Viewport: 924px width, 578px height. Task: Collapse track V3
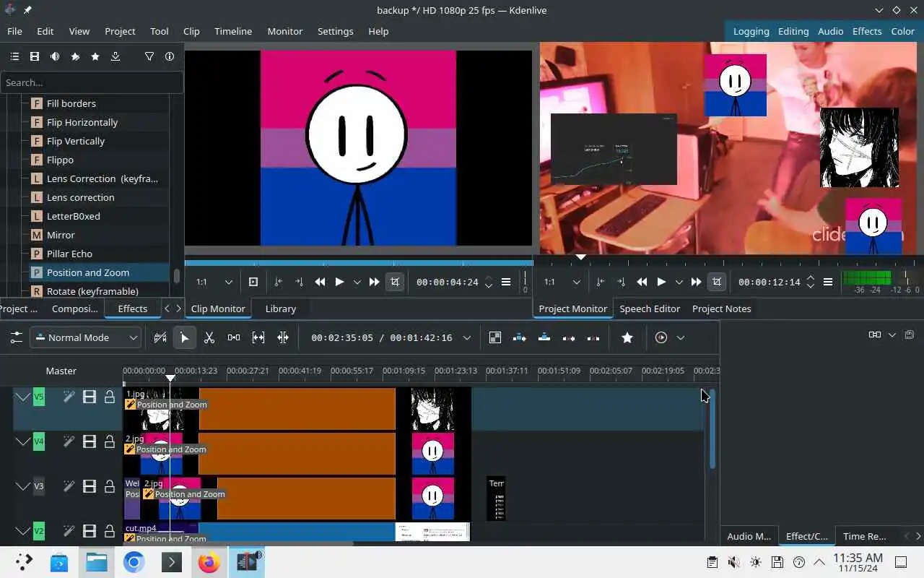23,486
